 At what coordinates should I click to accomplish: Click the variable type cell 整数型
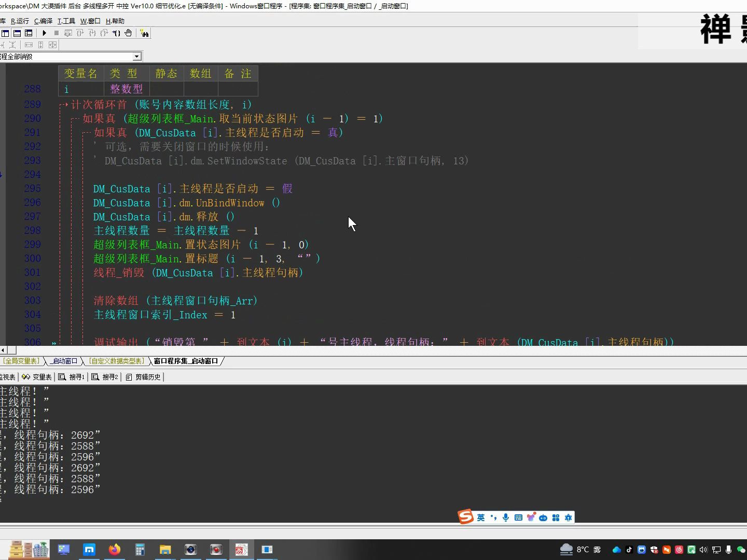[127, 89]
